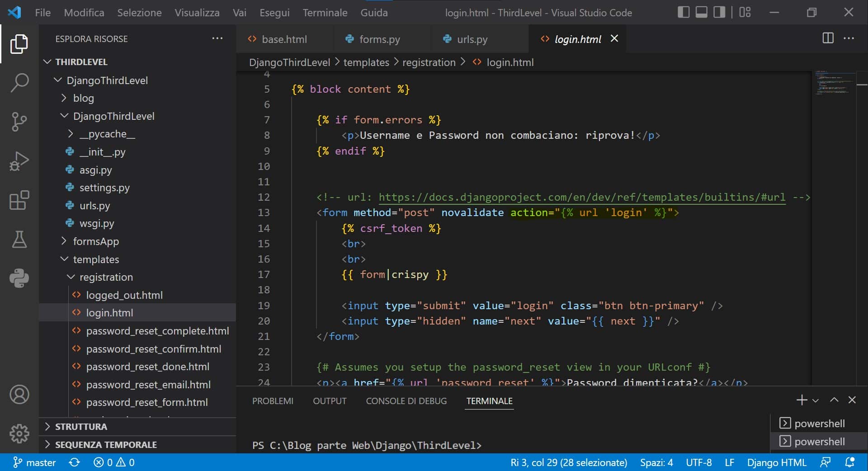Expand the SEQUENZA TEMPORALE section
Viewport: 868px width, 471px height.
click(x=137, y=445)
